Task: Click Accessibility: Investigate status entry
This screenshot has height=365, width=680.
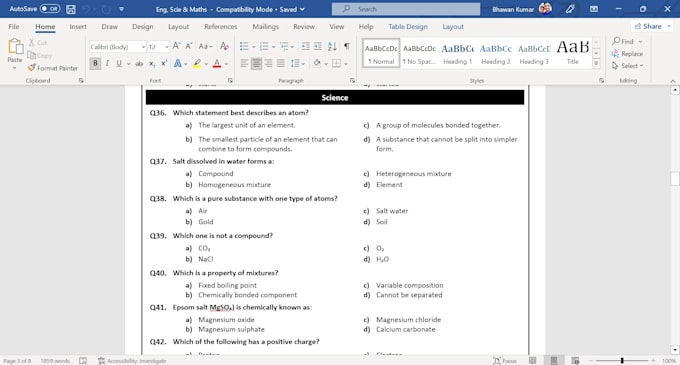Action: point(132,361)
